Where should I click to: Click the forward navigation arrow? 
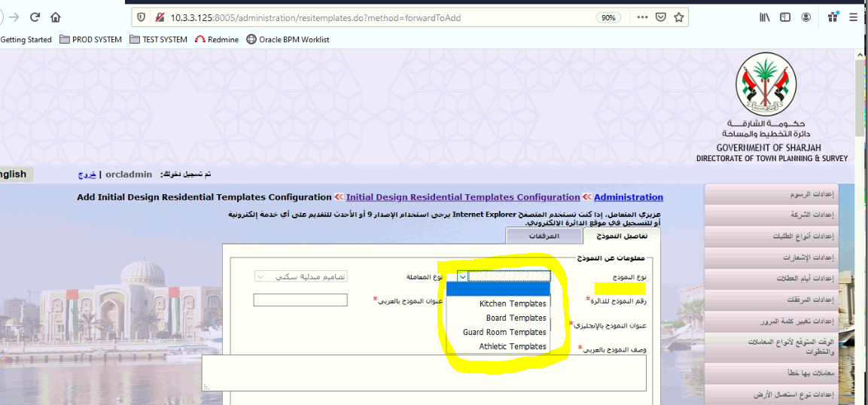pyautogui.click(x=14, y=17)
